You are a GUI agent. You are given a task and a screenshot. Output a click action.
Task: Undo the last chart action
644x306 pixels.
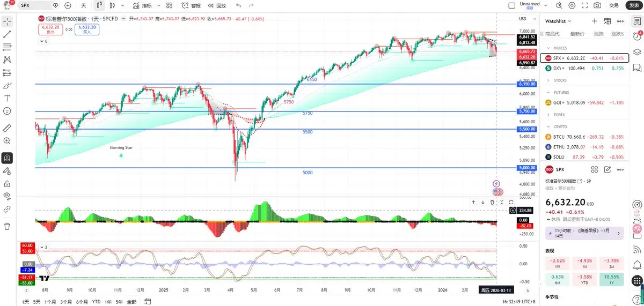click(x=238, y=5)
